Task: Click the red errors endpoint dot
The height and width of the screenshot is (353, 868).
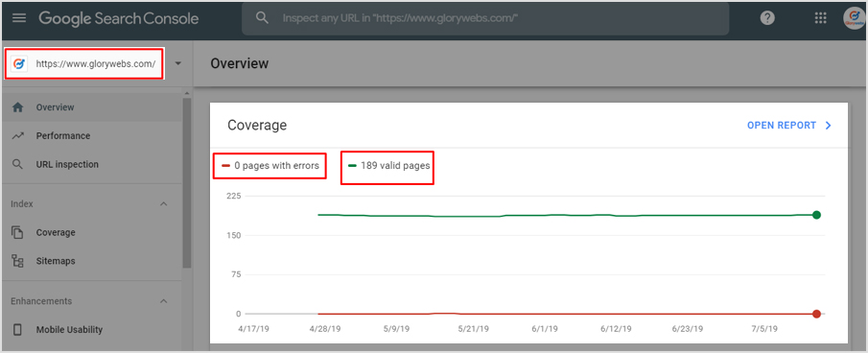Action: (x=816, y=314)
